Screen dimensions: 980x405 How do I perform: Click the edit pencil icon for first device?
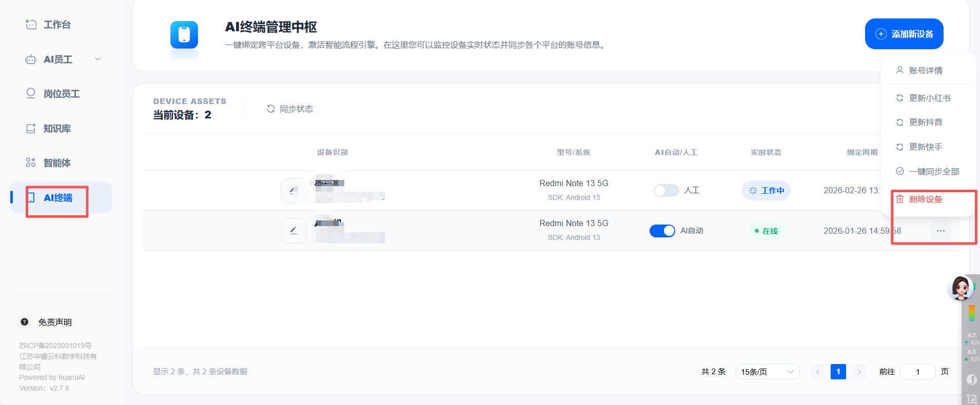293,191
